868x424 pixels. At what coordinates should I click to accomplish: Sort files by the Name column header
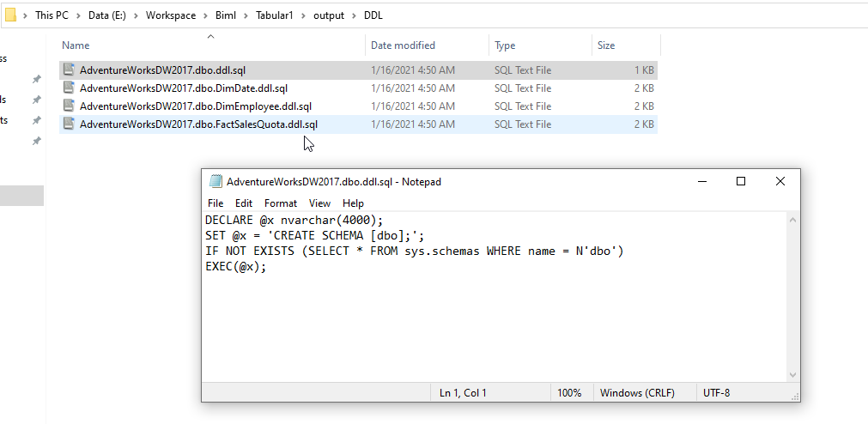[76, 45]
